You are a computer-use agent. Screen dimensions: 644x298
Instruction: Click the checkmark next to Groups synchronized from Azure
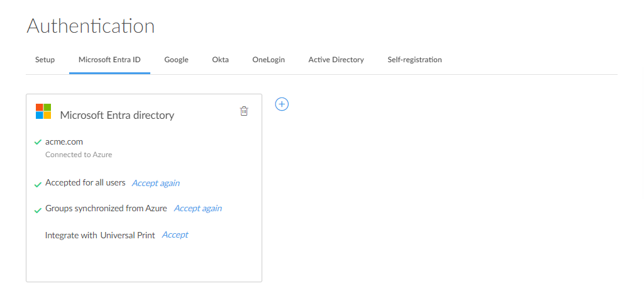tap(38, 211)
